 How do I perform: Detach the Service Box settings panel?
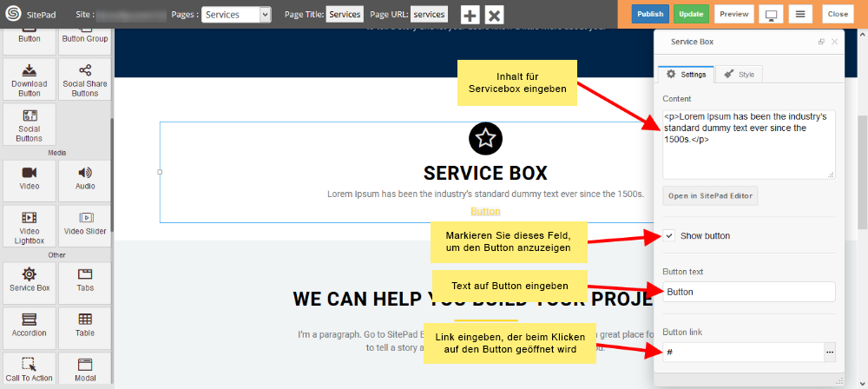tap(821, 43)
